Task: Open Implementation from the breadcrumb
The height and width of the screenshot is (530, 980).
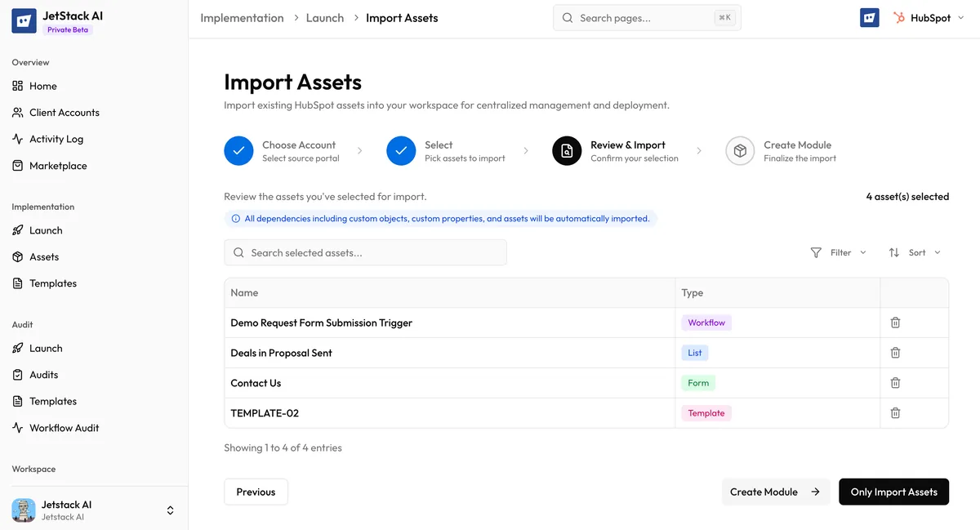Action: [x=242, y=16]
